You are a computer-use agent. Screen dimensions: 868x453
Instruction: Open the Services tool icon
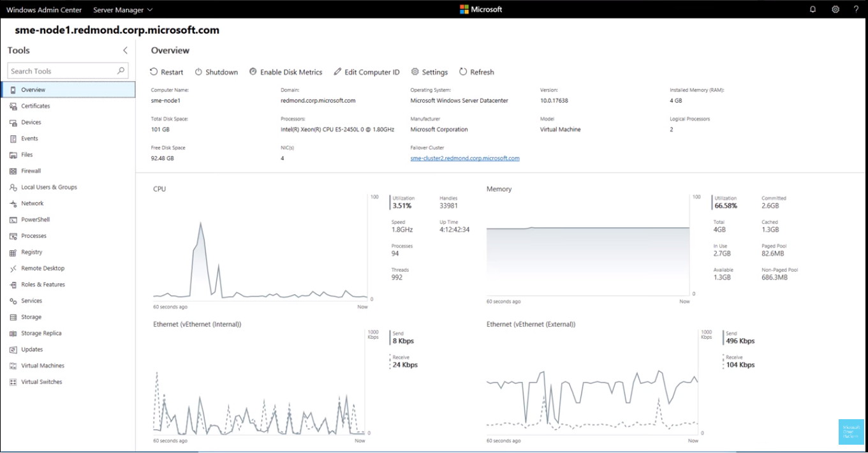[x=13, y=301]
